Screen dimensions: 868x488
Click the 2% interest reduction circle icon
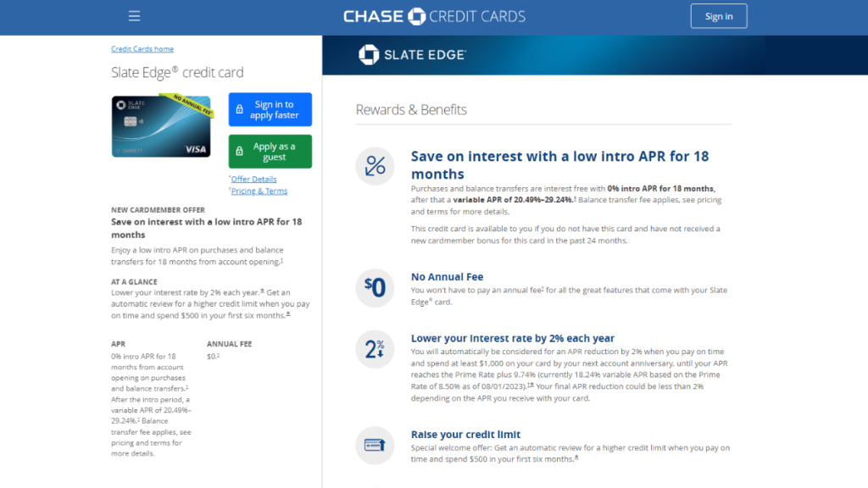click(x=375, y=349)
